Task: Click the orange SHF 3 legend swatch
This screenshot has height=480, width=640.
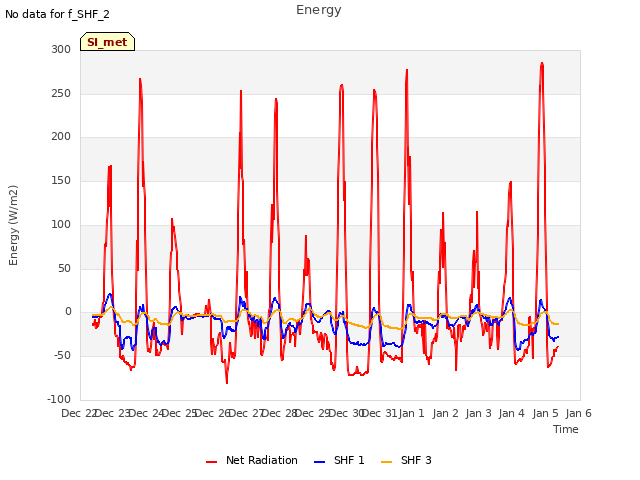Action: [x=386, y=462]
